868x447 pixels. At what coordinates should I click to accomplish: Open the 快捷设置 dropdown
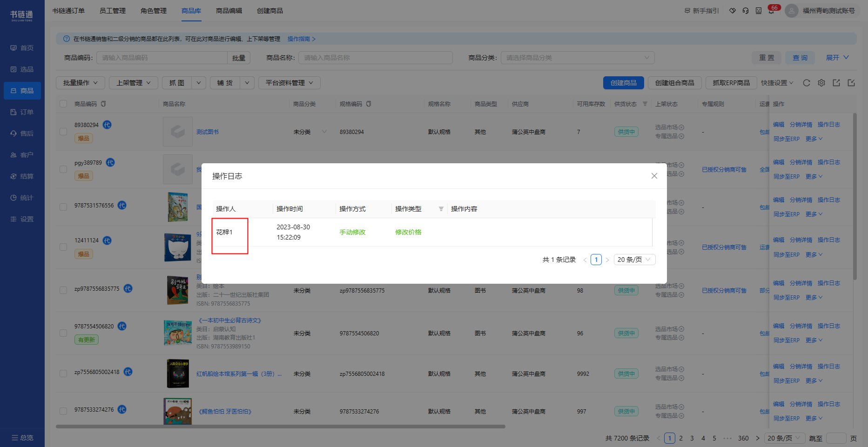777,83
